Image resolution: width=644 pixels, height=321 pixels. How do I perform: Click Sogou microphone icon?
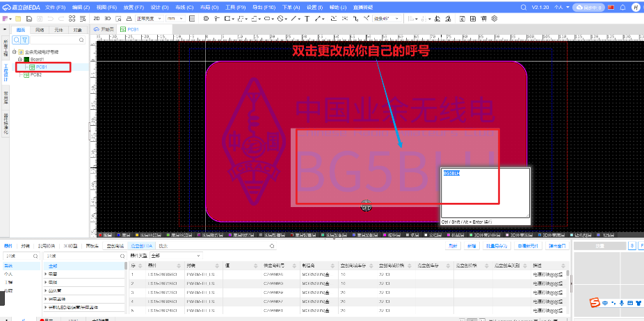(x=622, y=304)
